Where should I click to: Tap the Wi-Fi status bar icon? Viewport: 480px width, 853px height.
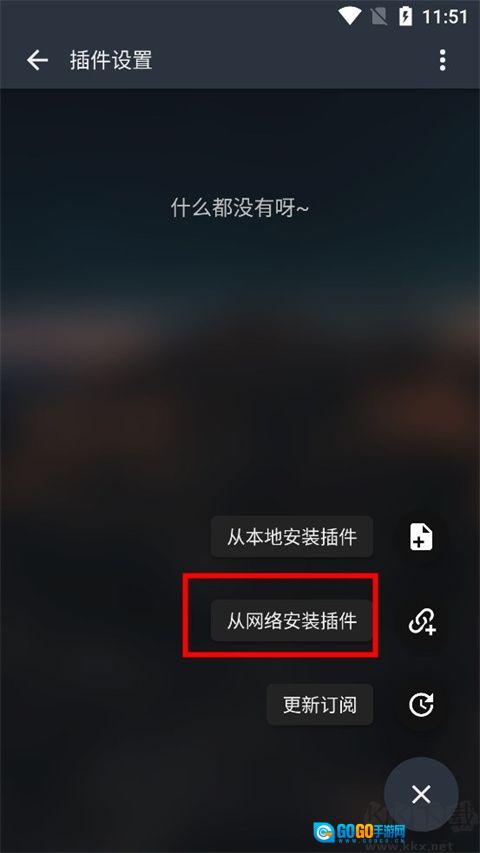(x=349, y=17)
